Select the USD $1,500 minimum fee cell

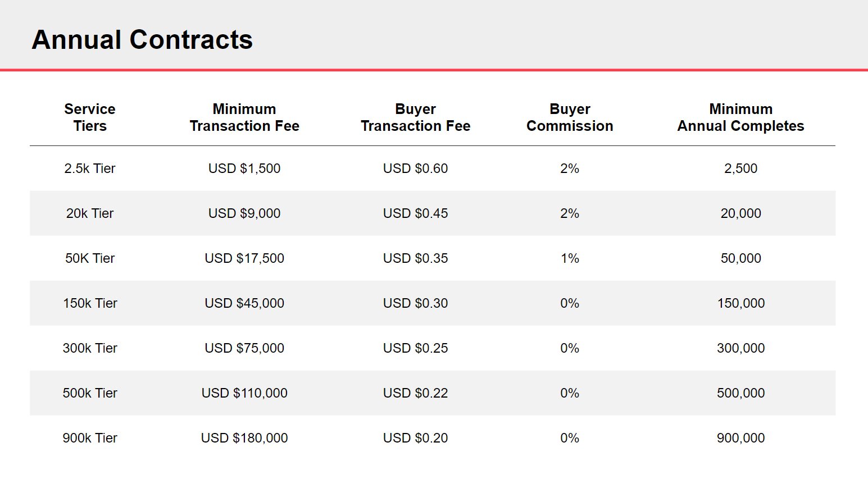tap(244, 168)
